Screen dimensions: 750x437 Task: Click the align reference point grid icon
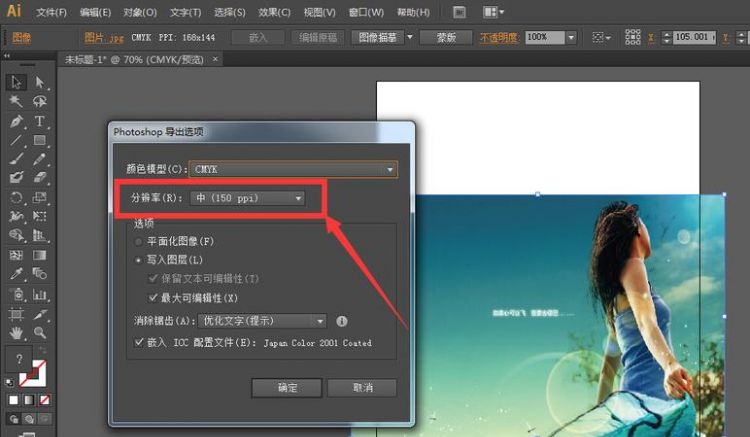[x=632, y=37]
